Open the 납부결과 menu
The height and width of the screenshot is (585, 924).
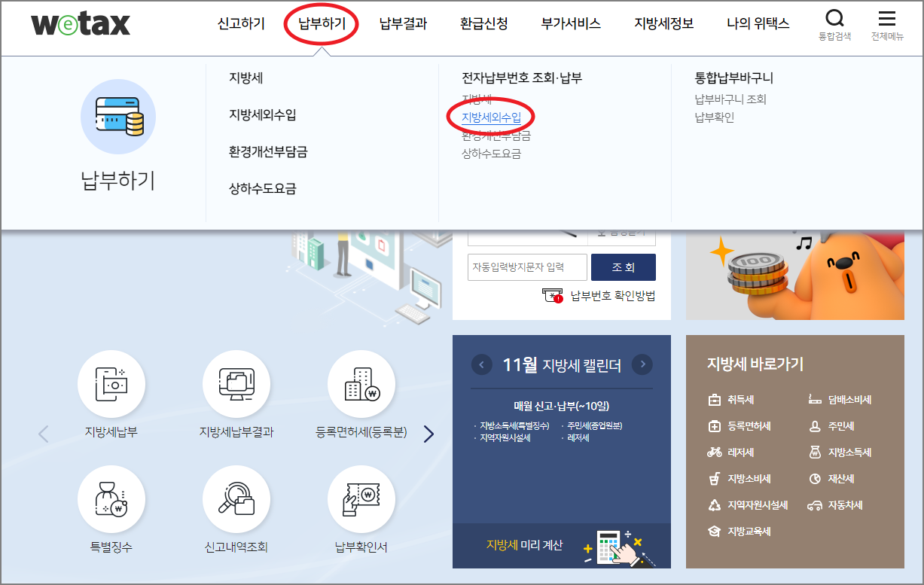[x=403, y=23]
